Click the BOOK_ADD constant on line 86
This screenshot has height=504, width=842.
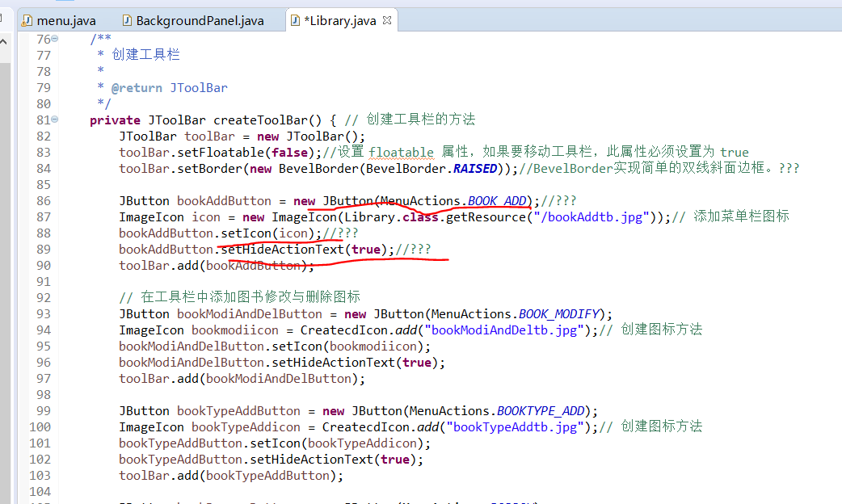(497, 201)
